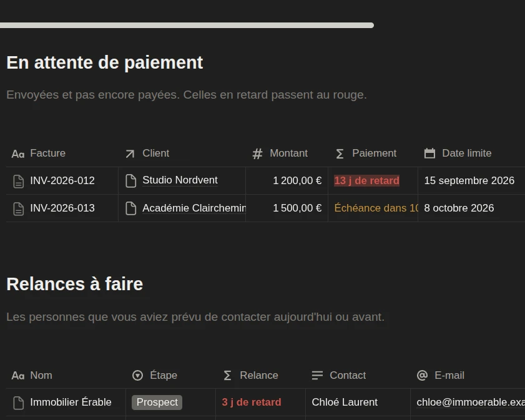The image size is (525, 420).
Task: Select the 15 septembre 2026 date cell
Action: click(471, 181)
